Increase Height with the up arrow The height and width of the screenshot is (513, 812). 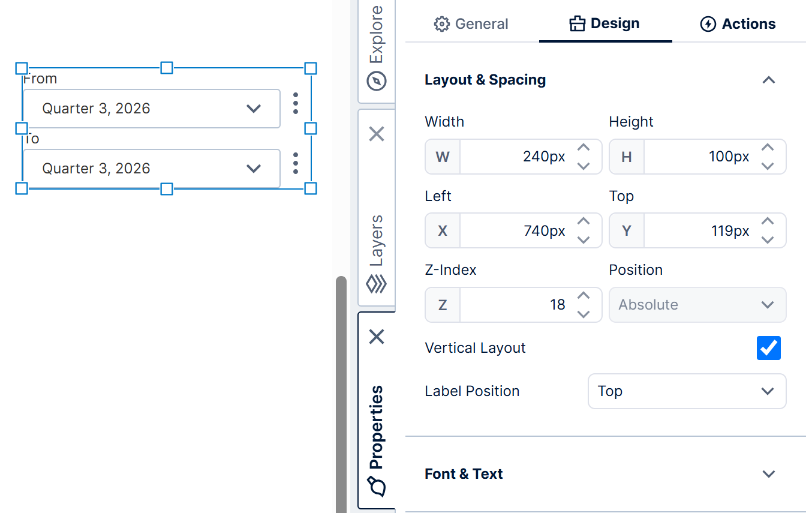point(768,148)
